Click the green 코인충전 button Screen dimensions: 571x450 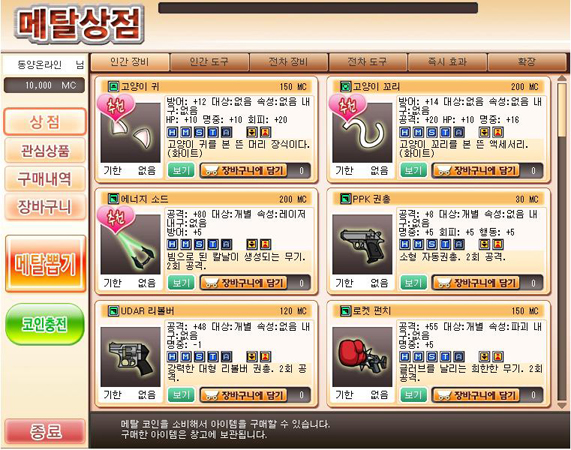(45, 324)
